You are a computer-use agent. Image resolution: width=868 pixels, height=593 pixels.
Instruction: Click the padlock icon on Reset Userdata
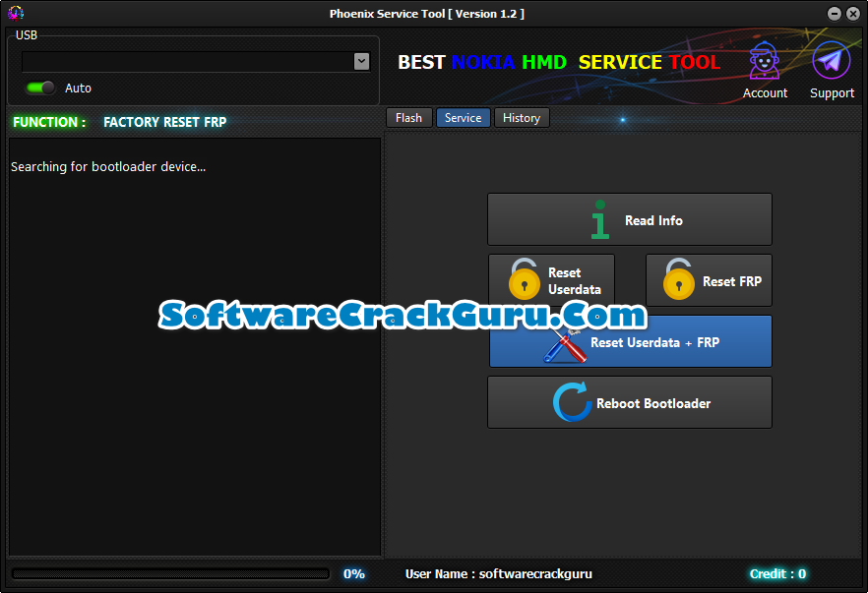pos(525,279)
